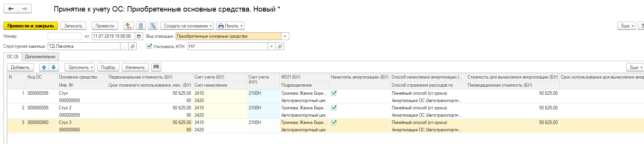Move row down with blue arrow

point(53,67)
